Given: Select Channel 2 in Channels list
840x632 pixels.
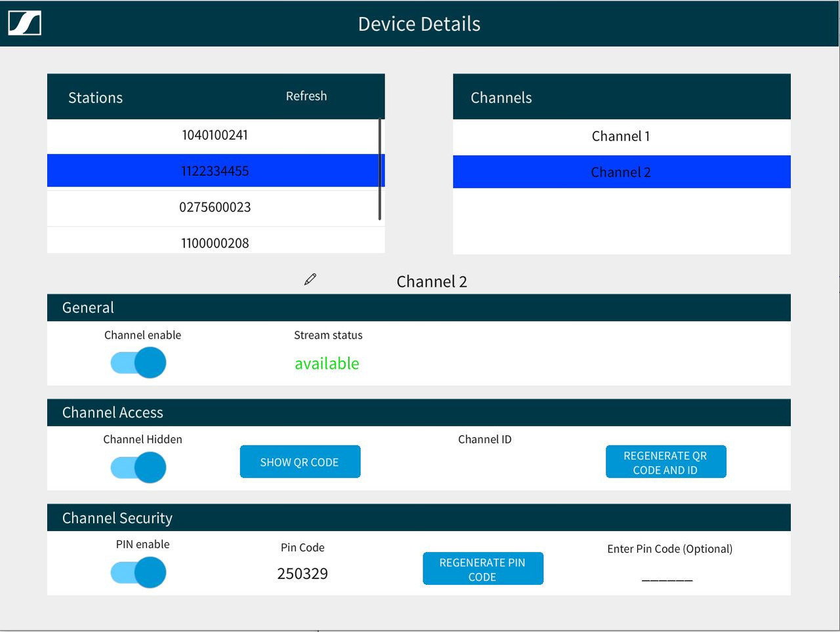Looking at the screenshot, I should [x=621, y=172].
